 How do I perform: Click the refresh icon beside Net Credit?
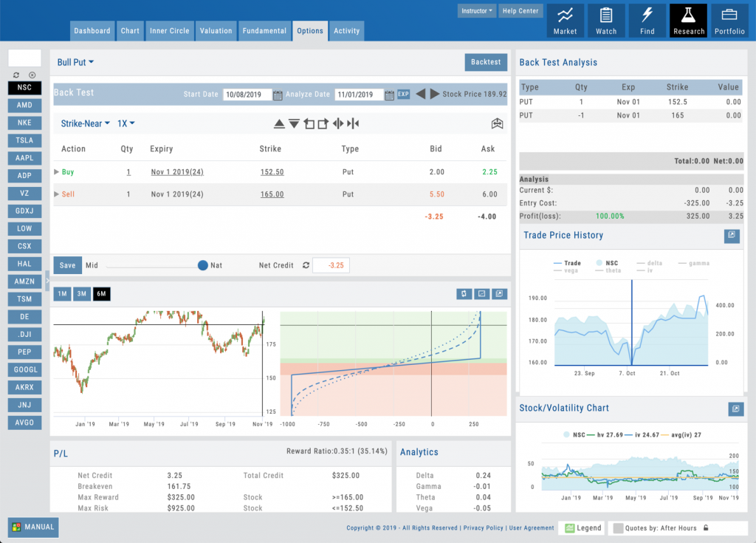(306, 265)
